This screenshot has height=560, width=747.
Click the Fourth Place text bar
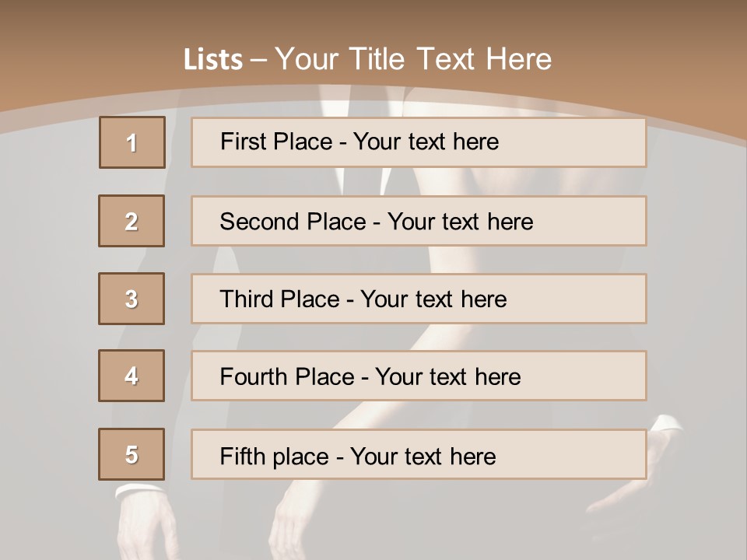419,376
